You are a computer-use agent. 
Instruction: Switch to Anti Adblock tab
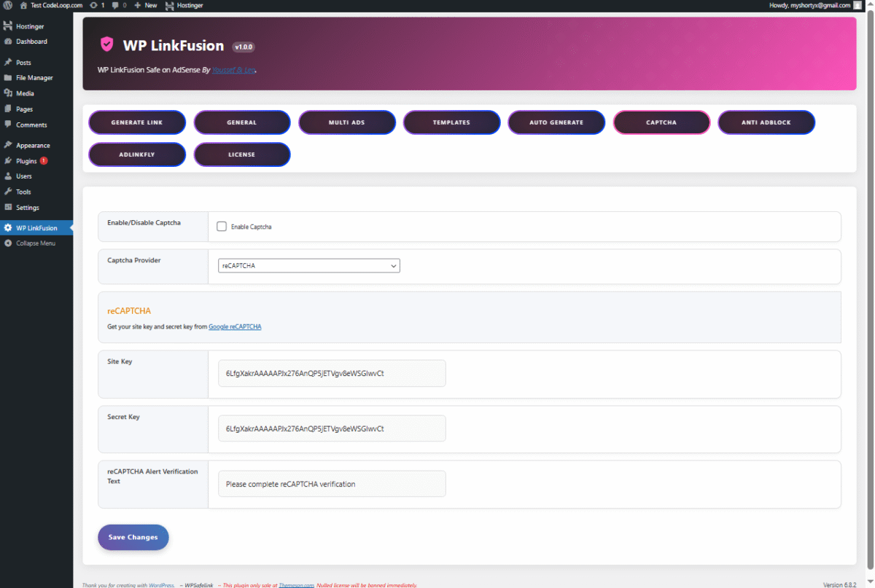click(766, 122)
